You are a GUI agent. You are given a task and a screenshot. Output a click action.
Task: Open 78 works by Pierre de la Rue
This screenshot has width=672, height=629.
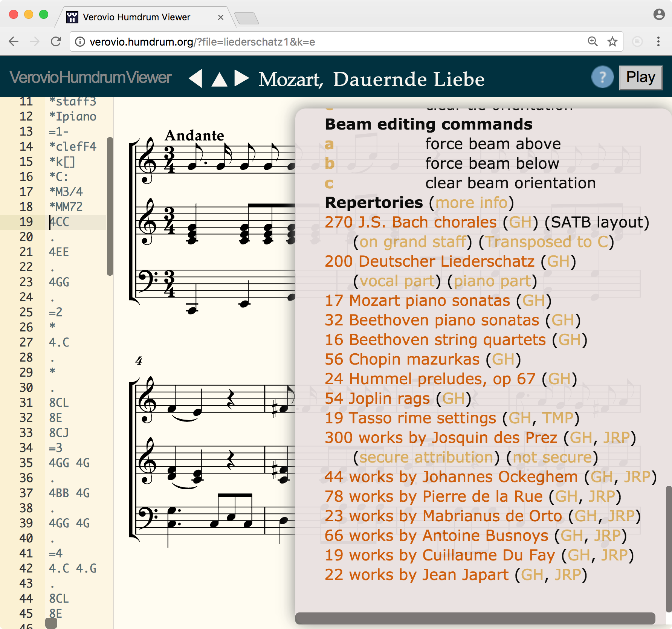coord(434,496)
